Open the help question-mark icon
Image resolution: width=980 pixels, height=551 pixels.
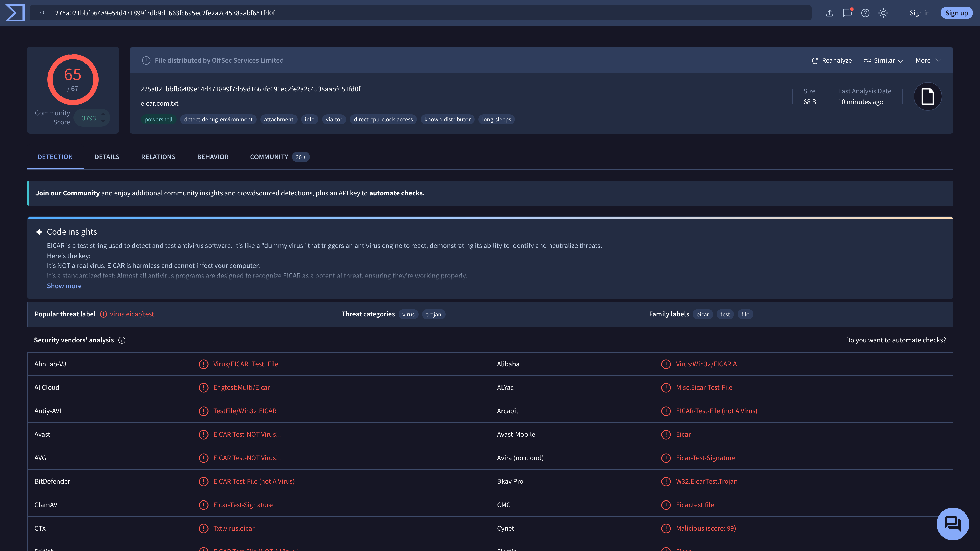click(865, 13)
